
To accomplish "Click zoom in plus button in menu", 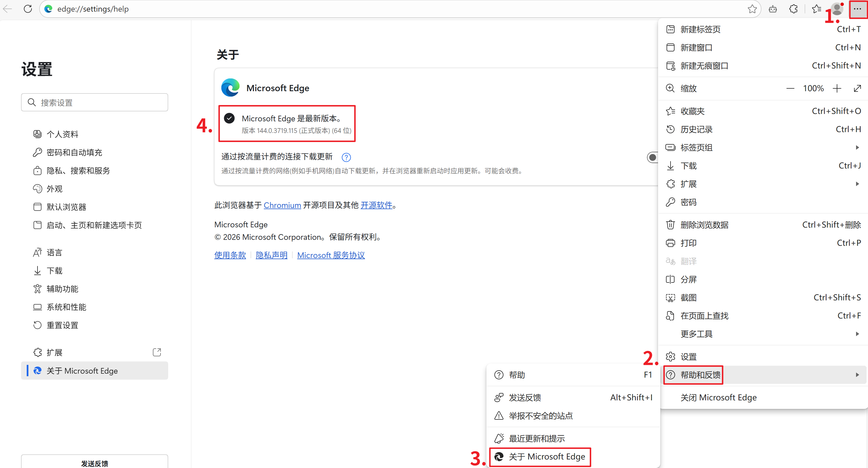I will 837,88.
